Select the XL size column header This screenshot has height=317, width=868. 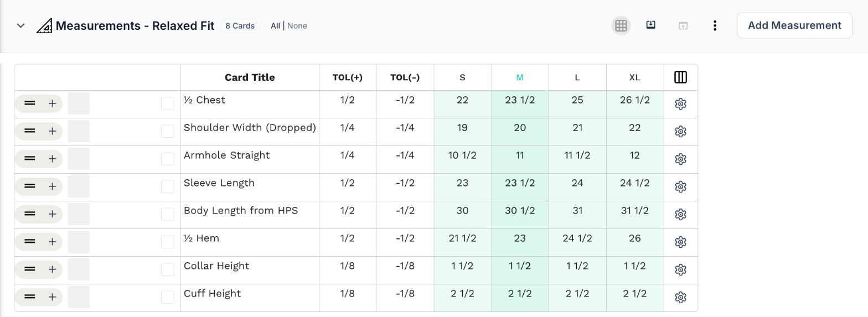pos(635,77)
